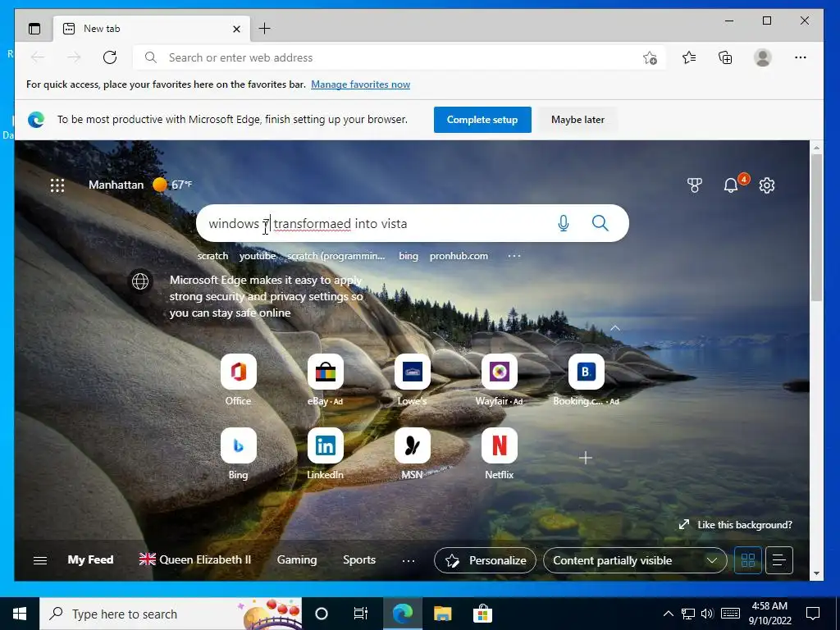Select the scratch search suggestion
This screenshot has width=840, height=630.
pyautogui.click(x=212, y=256)
